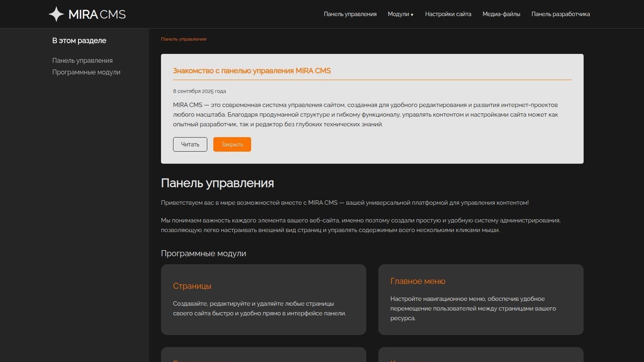Click the Главное меню card description
Screen dimensions: 644x362
[x=473, y=309]
